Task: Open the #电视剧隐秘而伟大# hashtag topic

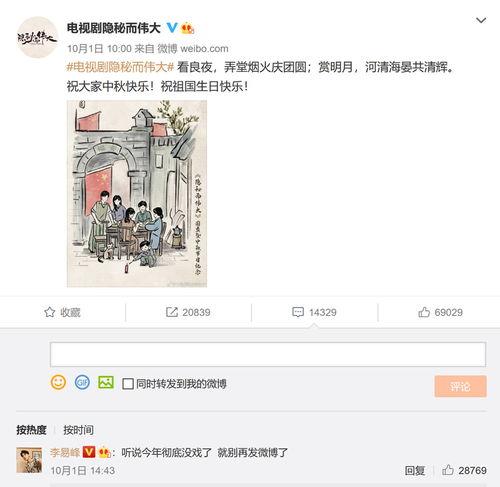Action: tap(120, 67)
